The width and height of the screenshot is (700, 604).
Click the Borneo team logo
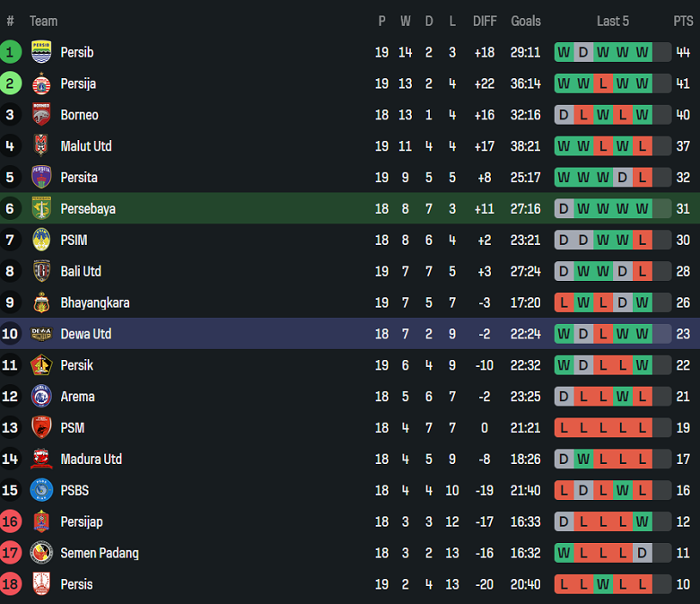41,115
